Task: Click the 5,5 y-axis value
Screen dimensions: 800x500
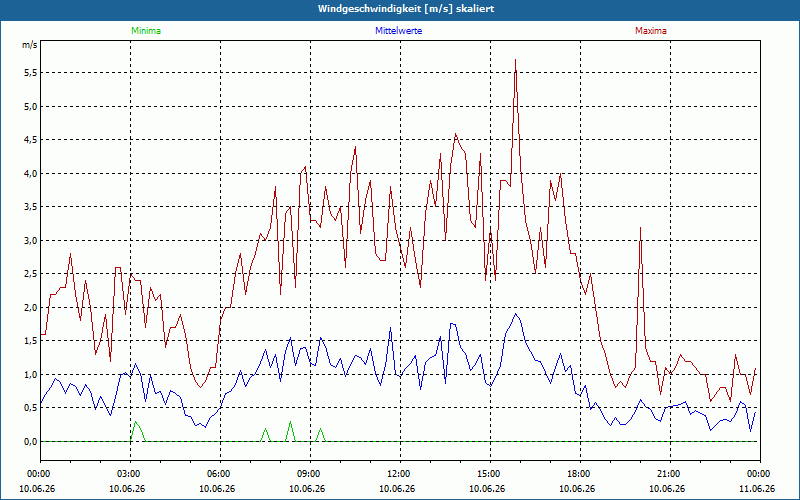Action: 31,73
